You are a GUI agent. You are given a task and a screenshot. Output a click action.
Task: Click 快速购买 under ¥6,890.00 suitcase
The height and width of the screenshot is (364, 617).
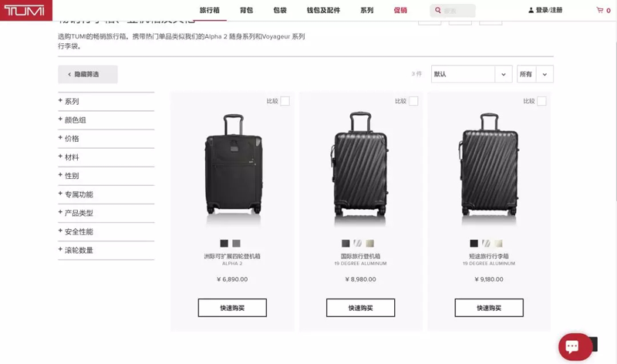[232, 308]
